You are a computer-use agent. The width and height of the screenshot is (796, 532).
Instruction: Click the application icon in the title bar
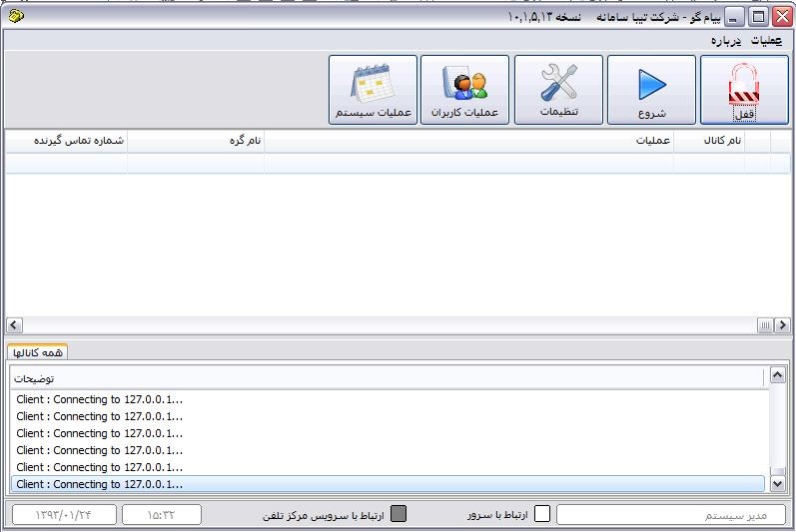tap(15, 16)
